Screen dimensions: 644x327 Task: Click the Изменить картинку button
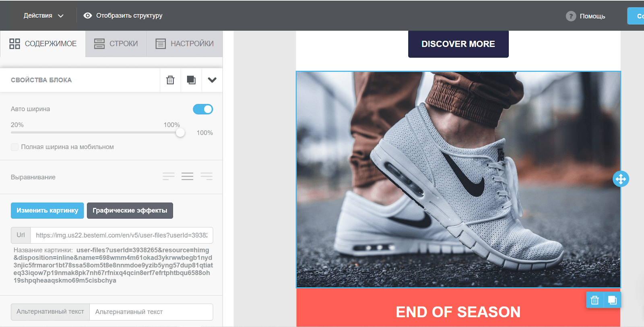coord(47,211)
